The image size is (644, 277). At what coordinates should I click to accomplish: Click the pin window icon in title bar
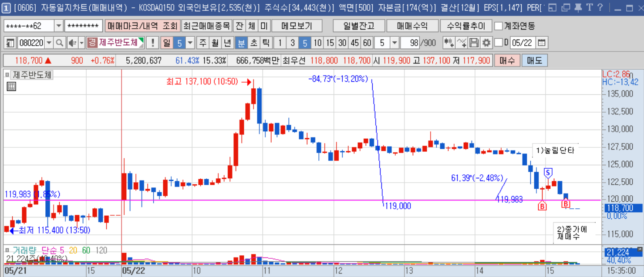tap(578, 7)
